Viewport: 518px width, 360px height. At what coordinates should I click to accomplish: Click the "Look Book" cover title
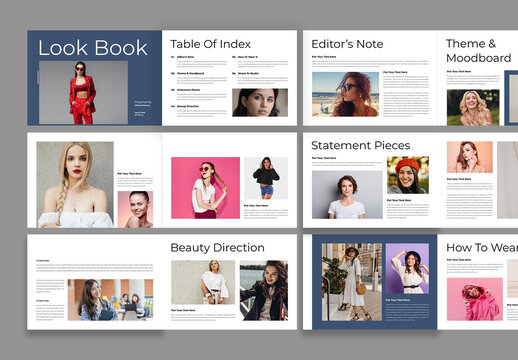(93, 48)
